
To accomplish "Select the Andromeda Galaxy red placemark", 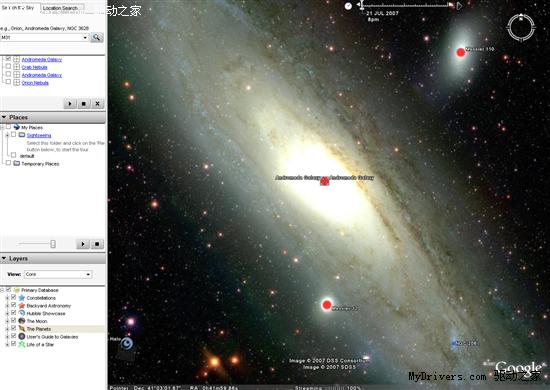I will tap(324, 181).
